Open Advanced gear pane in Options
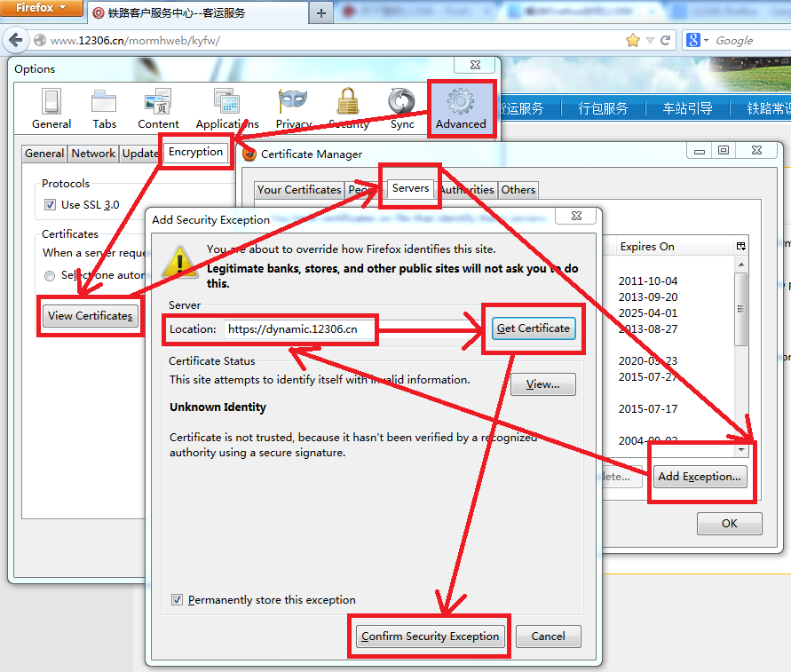Viewport: 791px width, 672px height. pyautogui.click(x=461, y=109)
